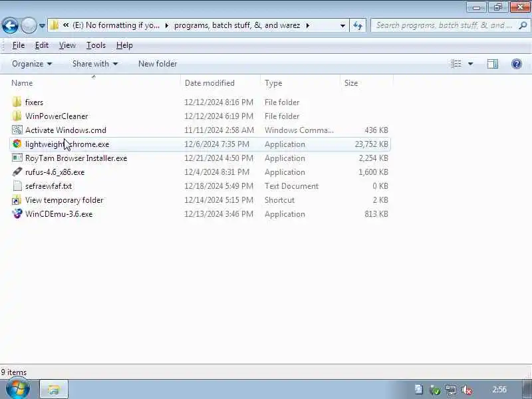Open the File menu
532x399 pixels.
[x=19, y=45]
